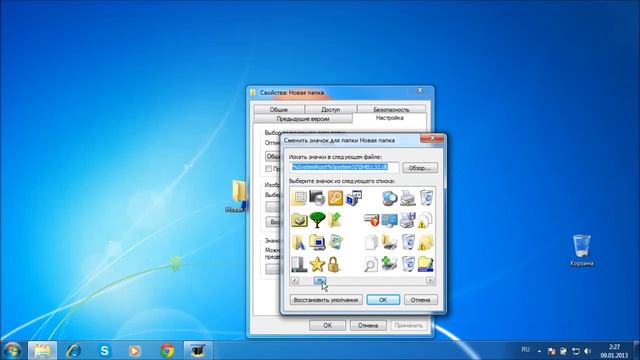
Task: Select the folder with computer icon
Action: 317,242
